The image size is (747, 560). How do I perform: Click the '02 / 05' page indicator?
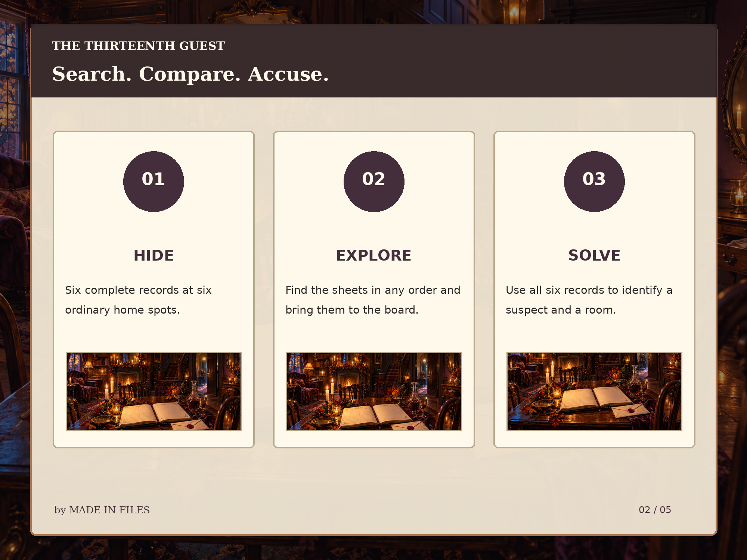(655, 510)
